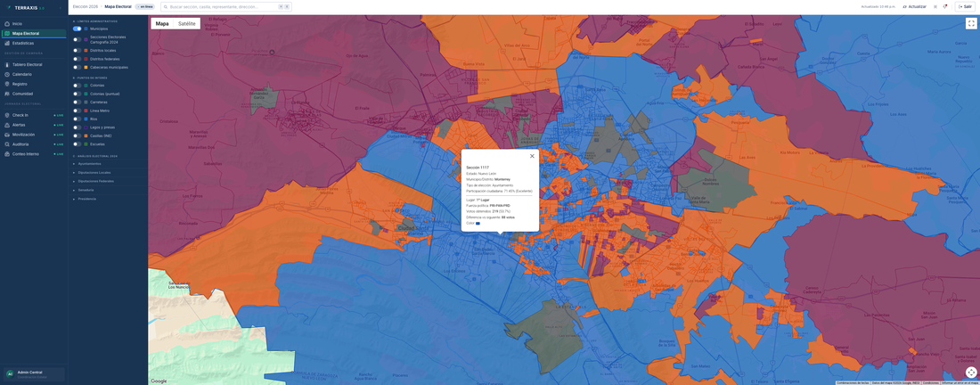Enable the Casillas (INE) toggle

[x=77, y=135]
